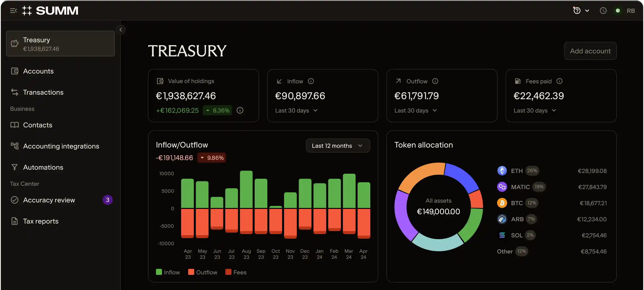Expand Fees paid Last 30 days dropdown
Image resolution: width=644 pixels, height=290 pixels.
tap(535, 111)
